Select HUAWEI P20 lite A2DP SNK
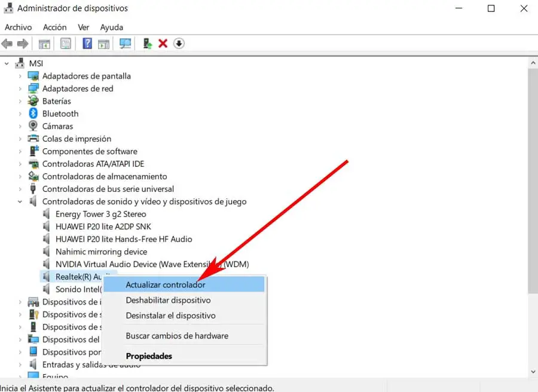 pos(103,226)
